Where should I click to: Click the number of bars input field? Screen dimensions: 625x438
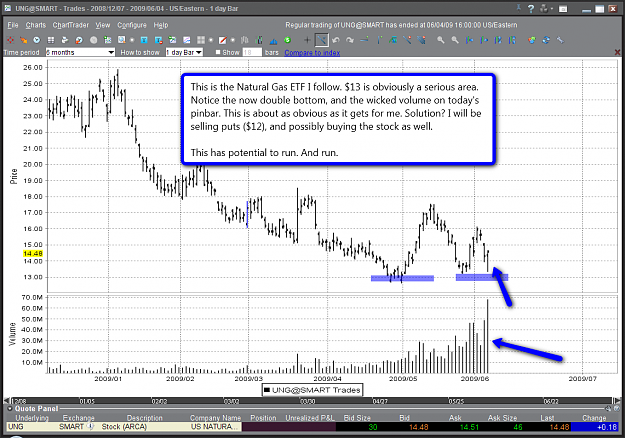point(252,52)
